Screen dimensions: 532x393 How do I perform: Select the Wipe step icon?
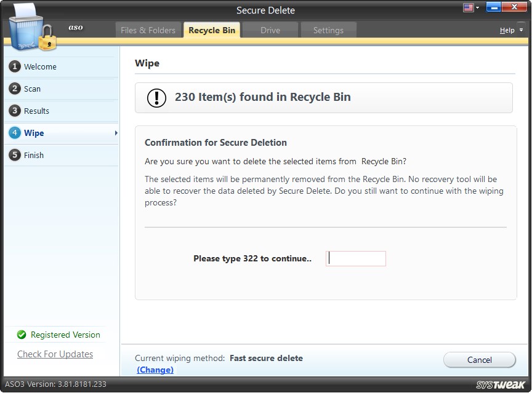pyautogui.click(x=15, y=133)
